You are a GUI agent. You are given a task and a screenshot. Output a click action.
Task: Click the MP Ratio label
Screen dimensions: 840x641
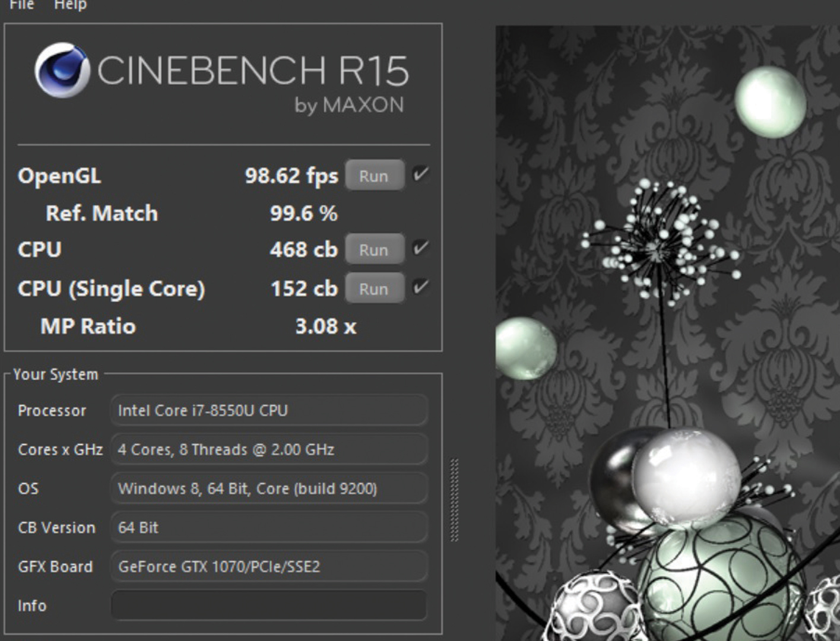click(88, 326)
